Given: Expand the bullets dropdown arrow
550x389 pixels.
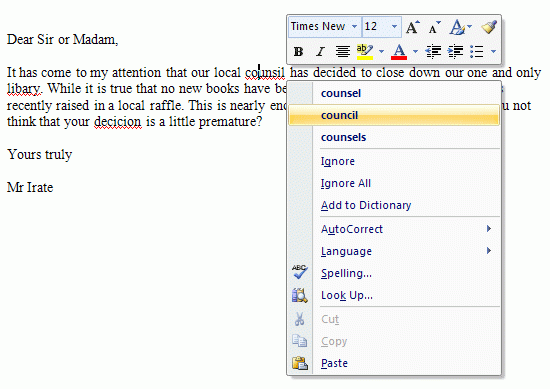Looking at the screenshot, I should pos(493,52).
